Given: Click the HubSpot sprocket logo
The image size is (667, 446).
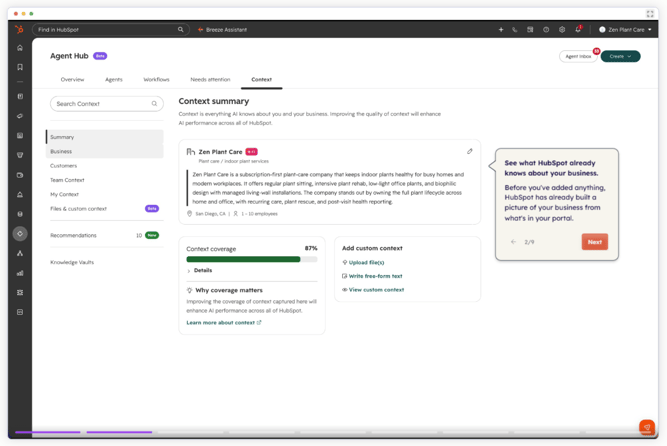Looking at the screenshot, I should (x=19, y=29).
